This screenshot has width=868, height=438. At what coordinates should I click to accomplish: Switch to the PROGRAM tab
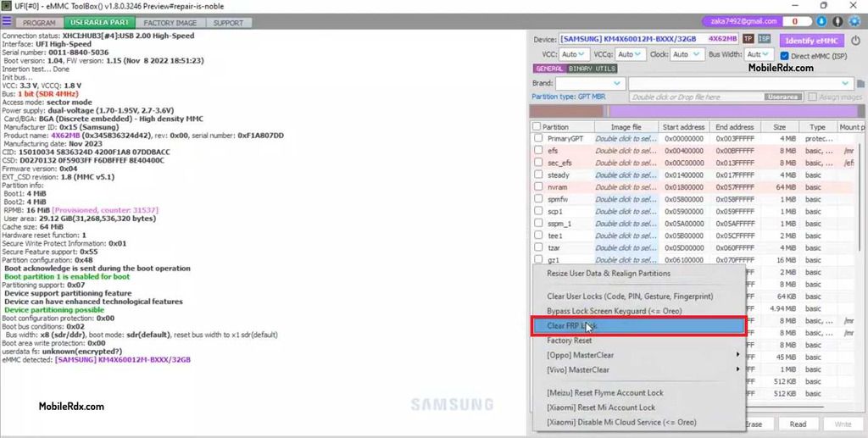[x=39, y=23]
